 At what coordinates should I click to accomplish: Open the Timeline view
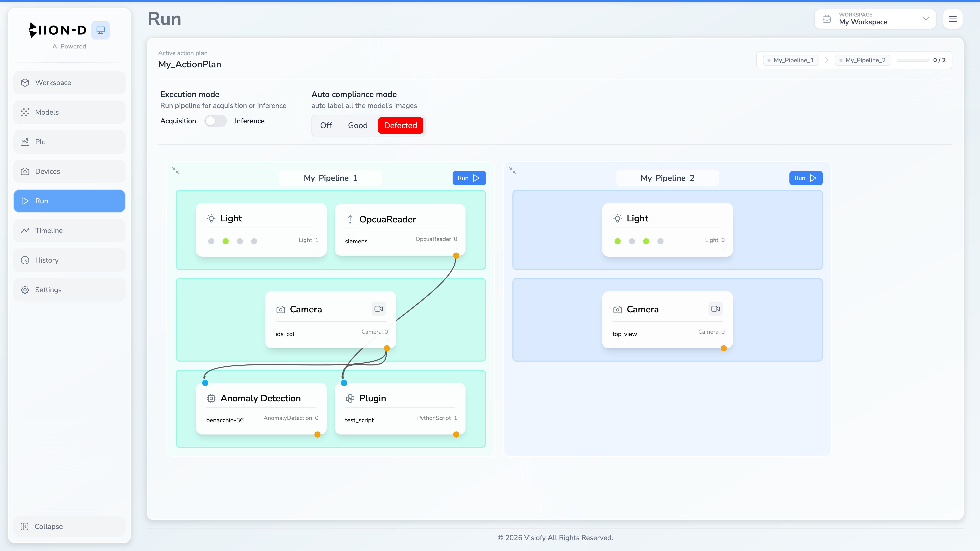click(69, 230)
